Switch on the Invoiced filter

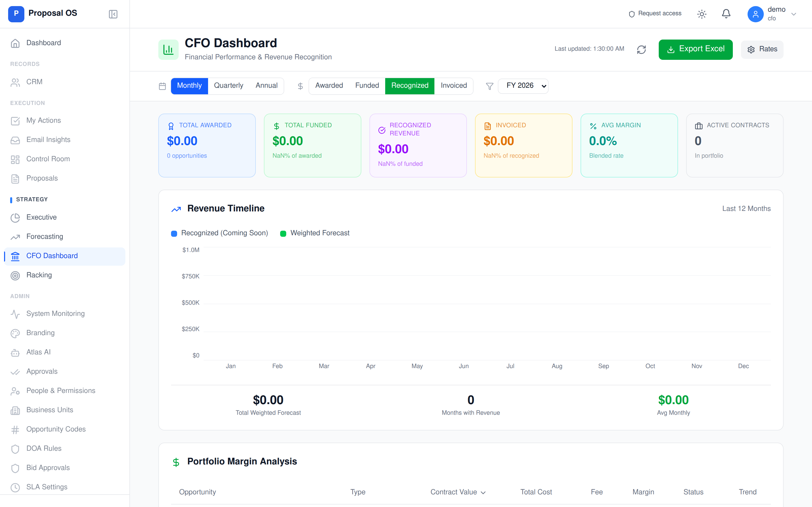click(454, 85)
